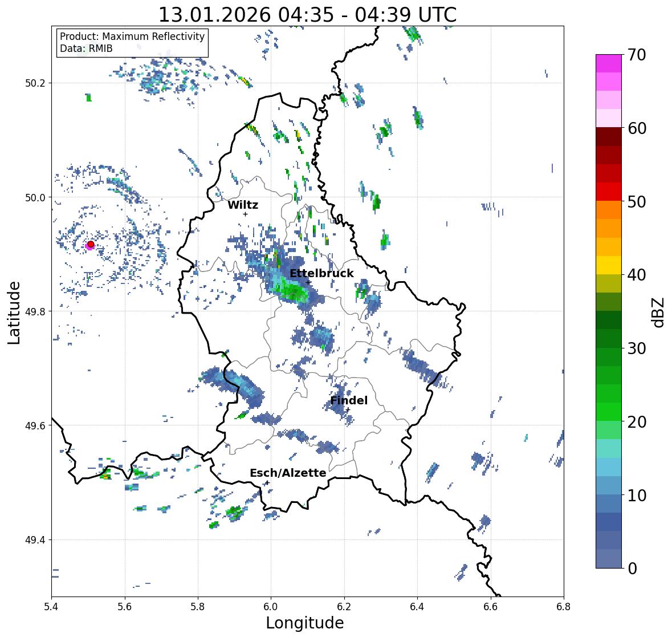The image size is (672, 637).
Task: Click the latitude tick label 50.0
Action: click(35, 198)
